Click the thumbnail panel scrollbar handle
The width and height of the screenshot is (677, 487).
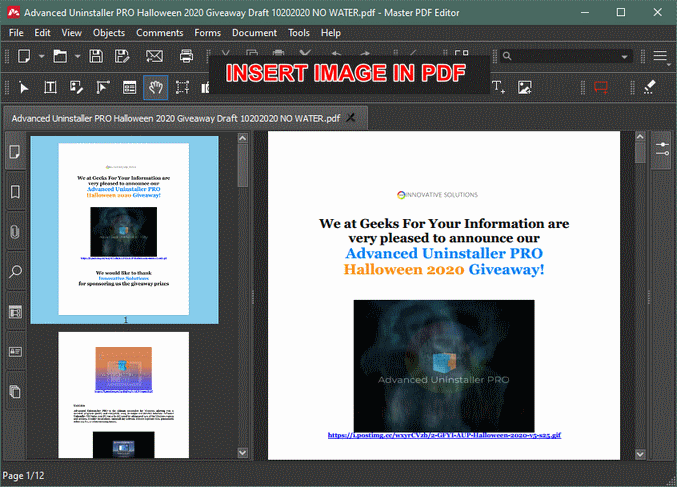point(243,165)
